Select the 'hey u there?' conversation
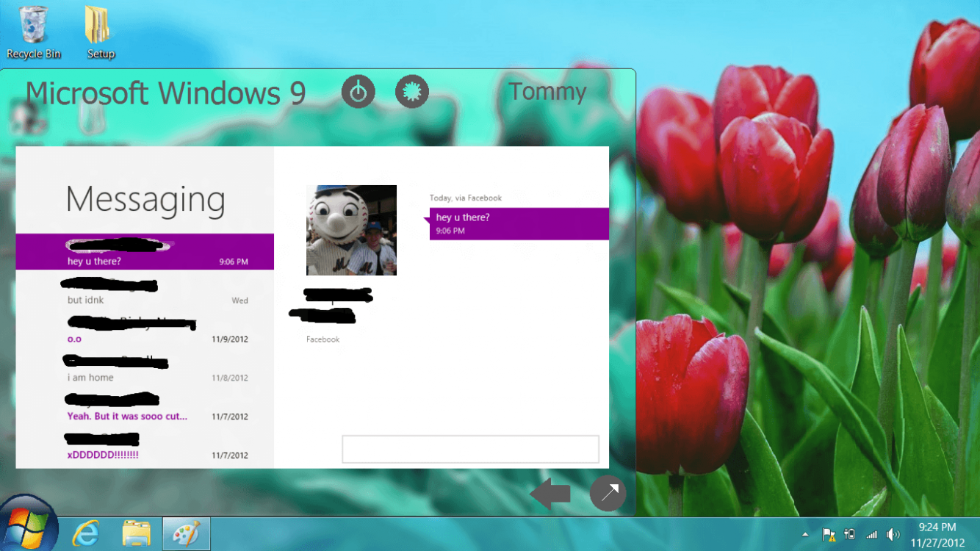The image size is (980, 551). pos(145,252)
